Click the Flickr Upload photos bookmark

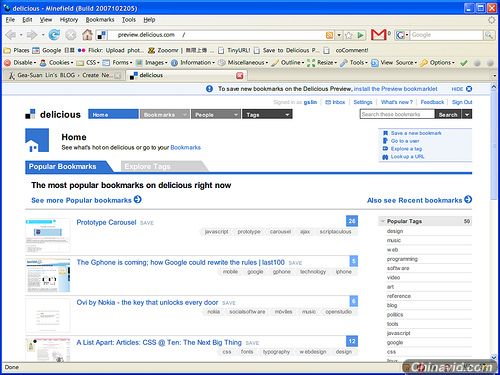[x=110, y=50]
